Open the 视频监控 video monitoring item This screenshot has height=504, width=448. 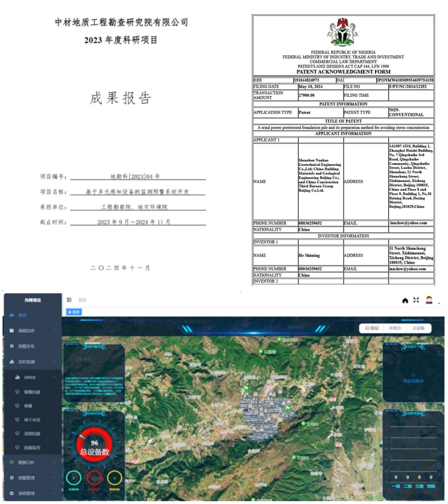pyautogui.click(x=32, y=448)
